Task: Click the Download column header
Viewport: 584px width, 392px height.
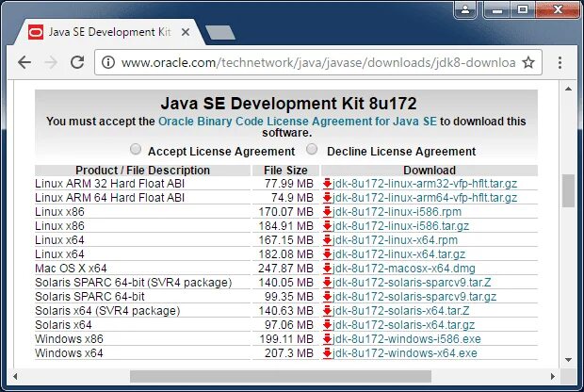Action: 430,171
